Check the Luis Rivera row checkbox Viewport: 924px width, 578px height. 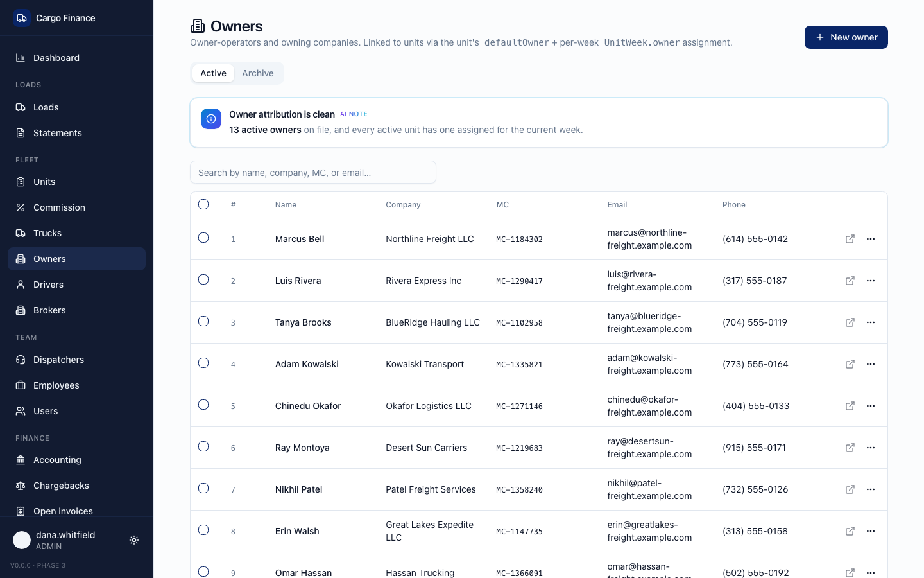[x=203, y=279]
